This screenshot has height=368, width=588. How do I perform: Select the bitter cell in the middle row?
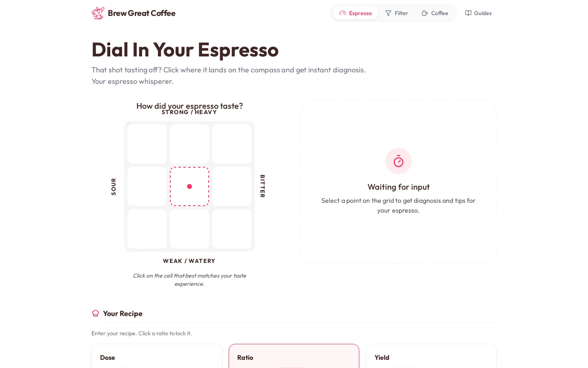232,186
